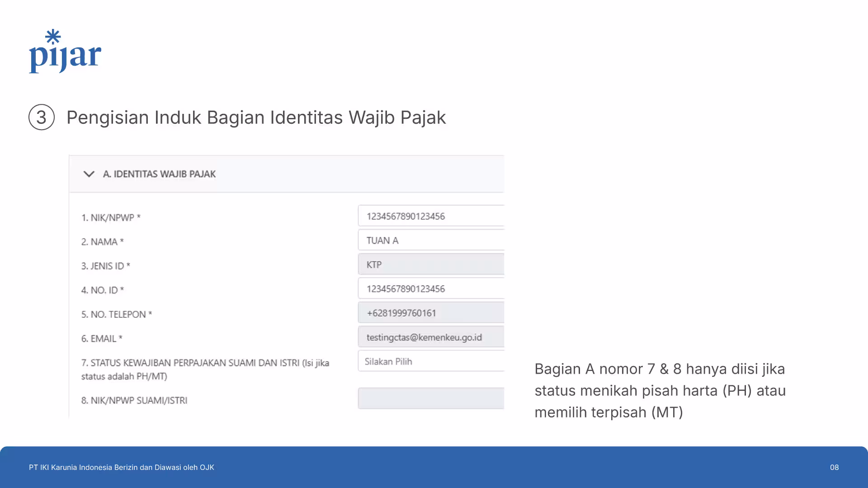Click the label 5. NO. TELEPON *
This screenshot has height=488, width=868.
117,314
